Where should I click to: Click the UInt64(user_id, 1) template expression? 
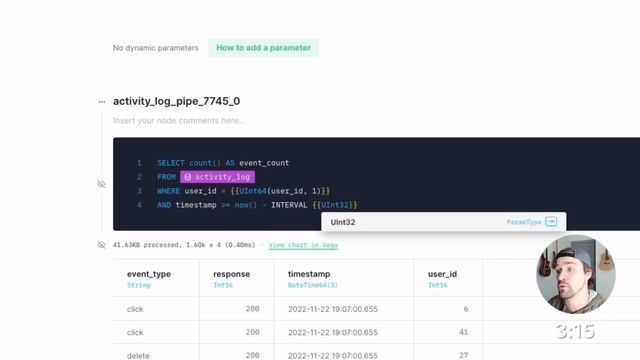pyautogui.click(x=280, y=191)
